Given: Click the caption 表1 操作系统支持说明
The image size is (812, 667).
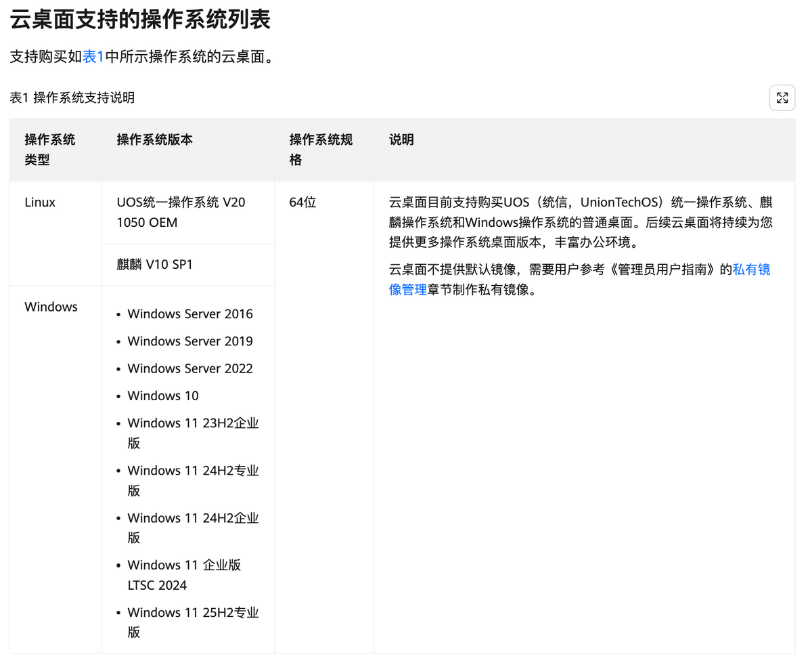Looking at the screenshot, I should [x=72, y=98].
